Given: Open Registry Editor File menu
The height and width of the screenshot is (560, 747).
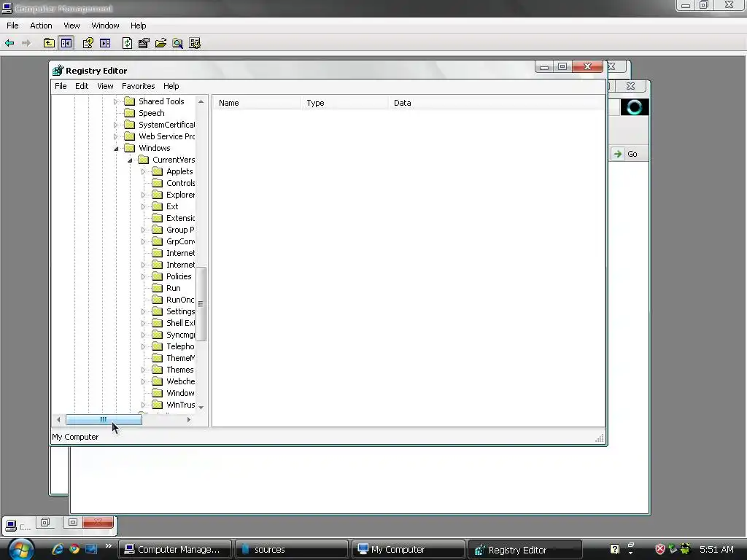Looking at the screenshot, I should pos(61,86).
